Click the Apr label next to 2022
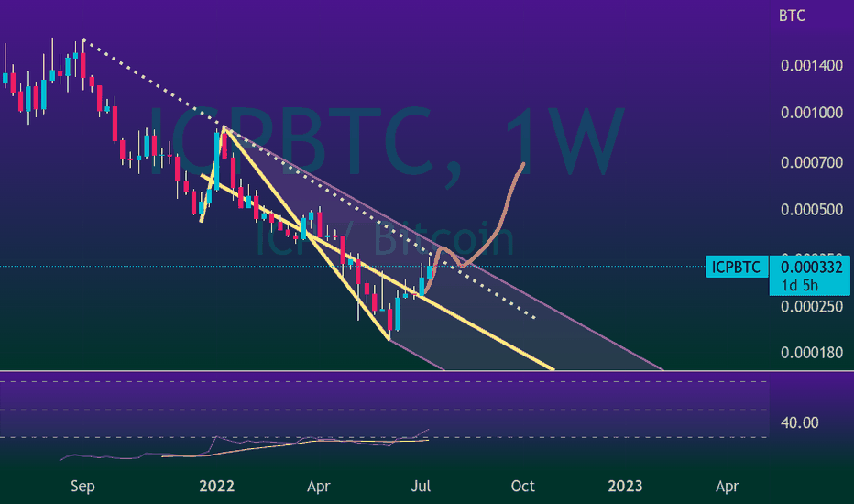Screen dimensions: 854x504 pyautogui.click(x=319, y=486)
